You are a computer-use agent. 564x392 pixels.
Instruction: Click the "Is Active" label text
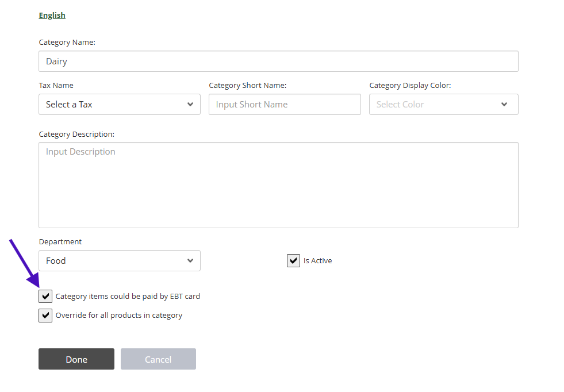pyautogui.click(x=318, y=261)
